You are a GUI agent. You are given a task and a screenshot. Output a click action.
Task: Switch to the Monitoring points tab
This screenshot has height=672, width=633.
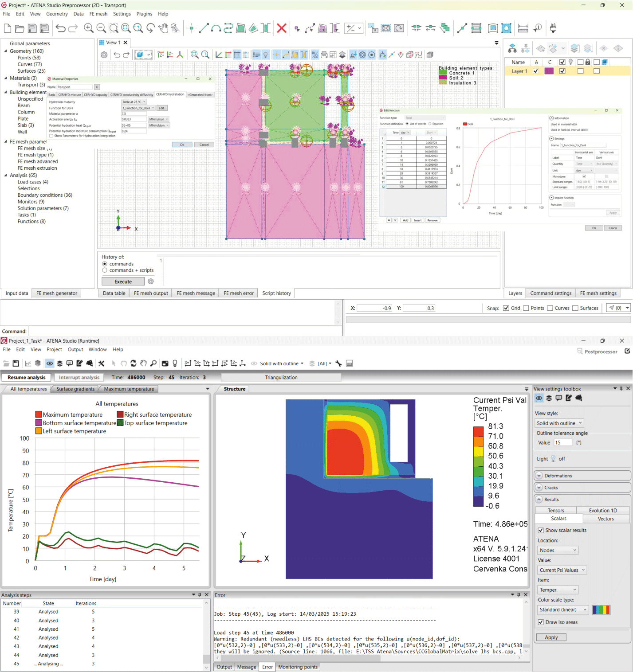298,667
